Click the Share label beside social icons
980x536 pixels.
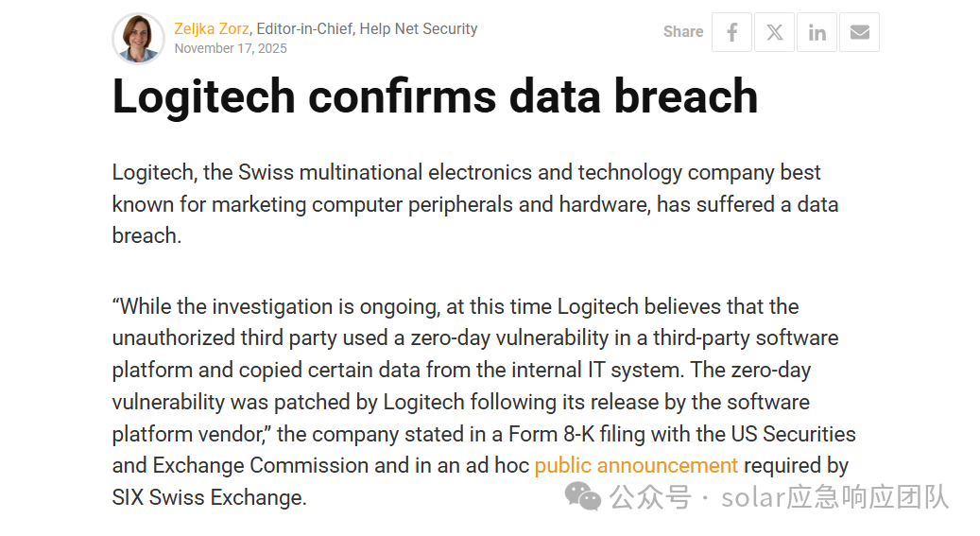(x=683, y=32)
